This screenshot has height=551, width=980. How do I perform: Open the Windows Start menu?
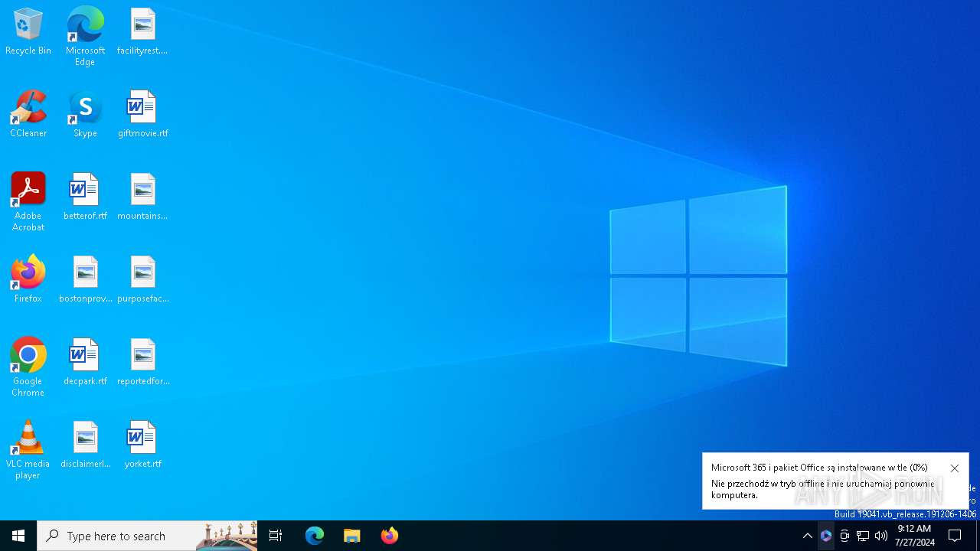coord(18,536)
